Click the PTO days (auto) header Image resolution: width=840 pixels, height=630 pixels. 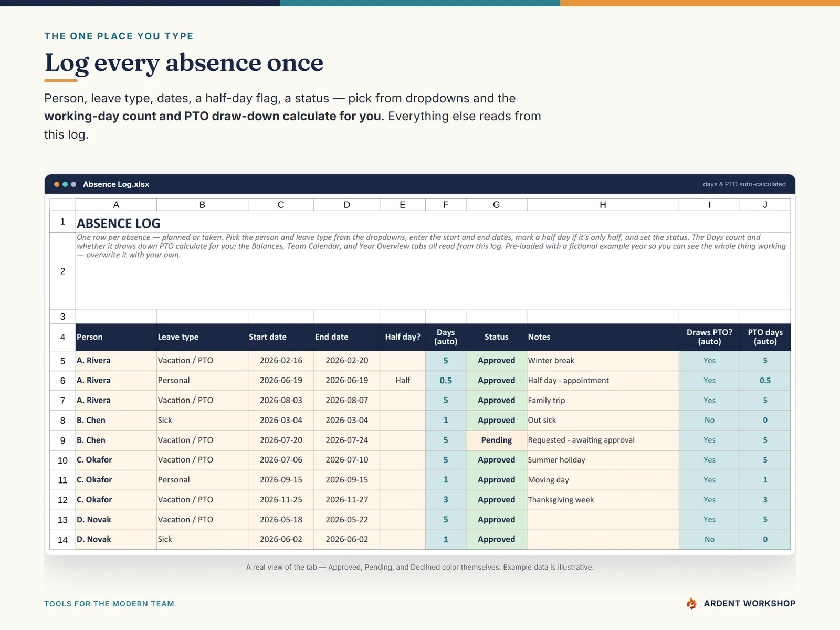(x=765, y=337)
